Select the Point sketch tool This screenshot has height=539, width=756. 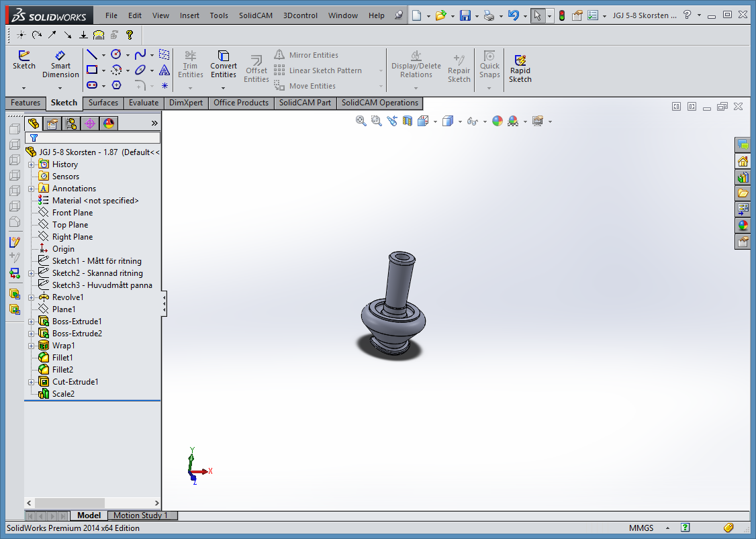[164, 86]
